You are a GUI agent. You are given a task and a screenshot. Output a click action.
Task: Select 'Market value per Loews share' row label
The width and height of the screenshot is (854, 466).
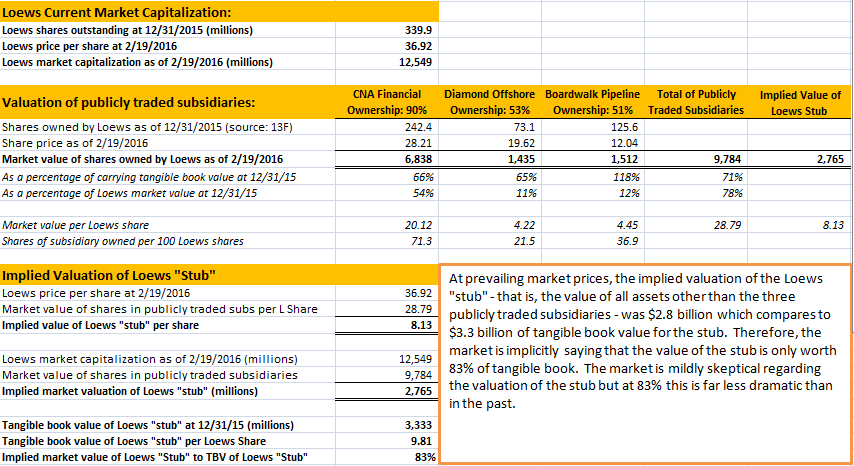[75, 225]
